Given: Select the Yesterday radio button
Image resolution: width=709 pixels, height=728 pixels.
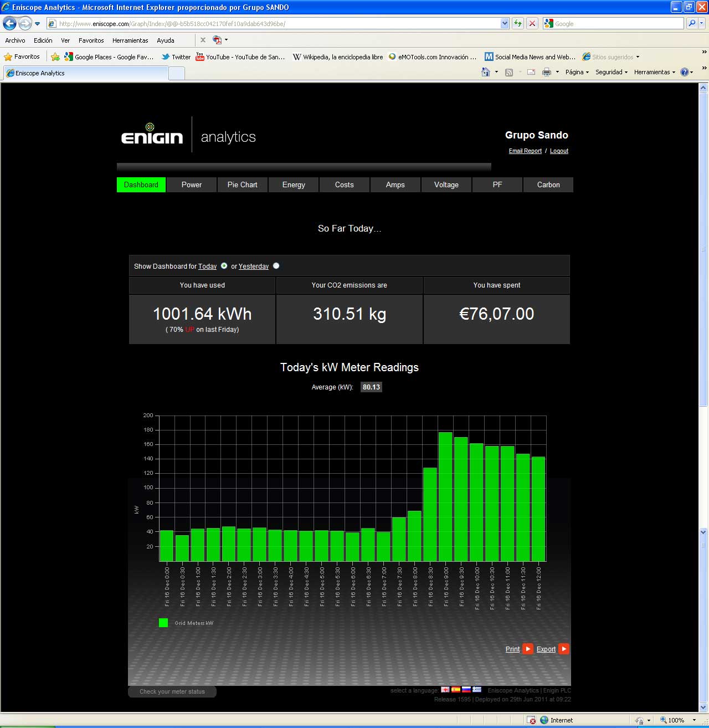Looking at the screenshot, I should tap(276, 266).
